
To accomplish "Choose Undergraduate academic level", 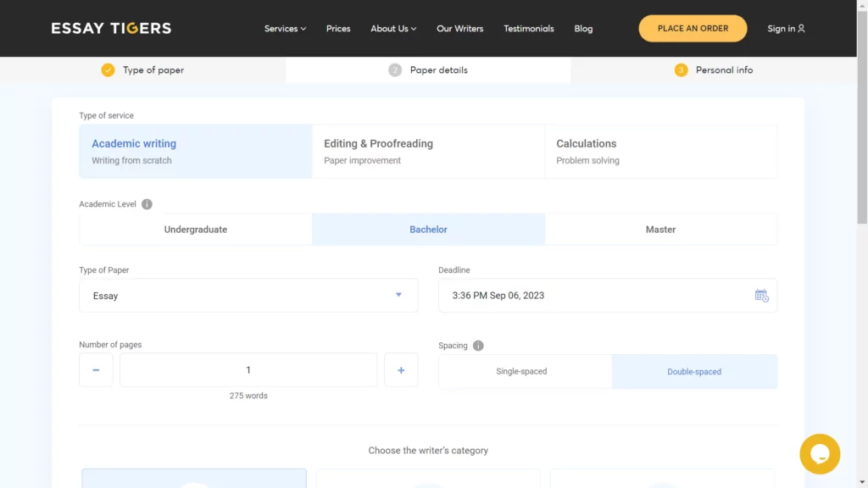I will [x=196, y=229].
